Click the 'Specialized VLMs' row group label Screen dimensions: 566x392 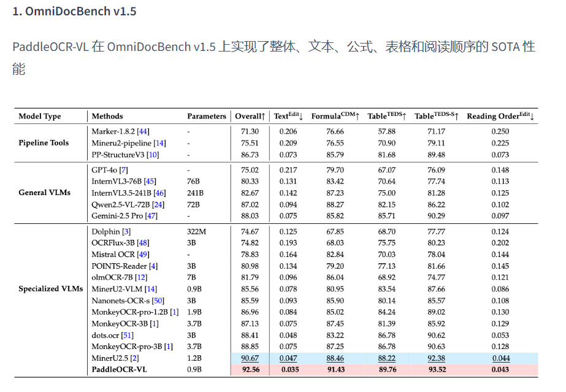50,289
